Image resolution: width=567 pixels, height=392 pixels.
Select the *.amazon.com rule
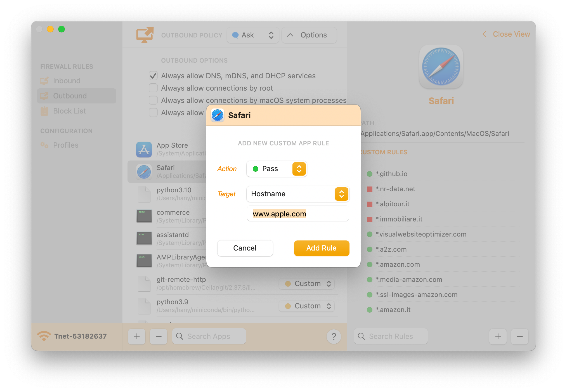coord(443,265)
